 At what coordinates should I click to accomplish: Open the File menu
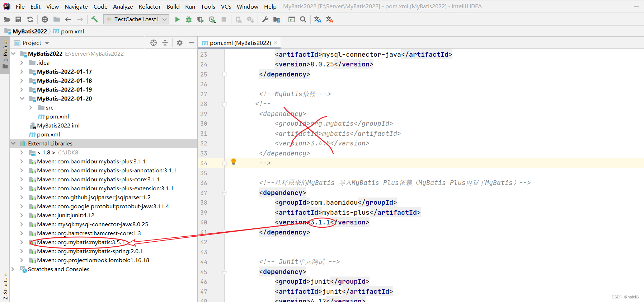click(x=20, y=6)
